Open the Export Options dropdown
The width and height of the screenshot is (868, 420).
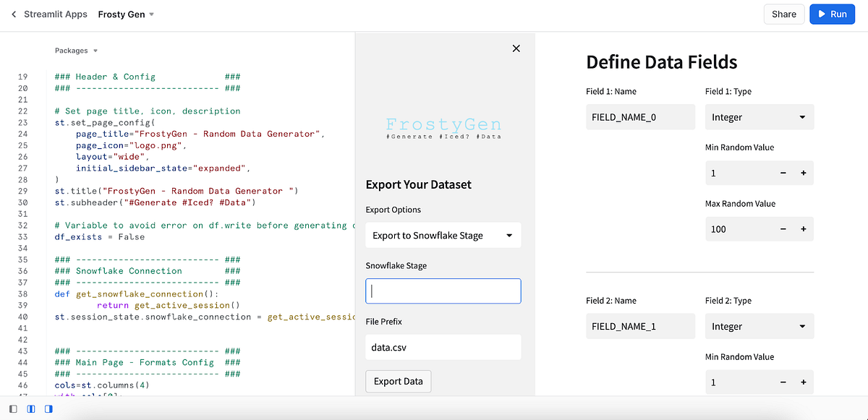point(443,235)
